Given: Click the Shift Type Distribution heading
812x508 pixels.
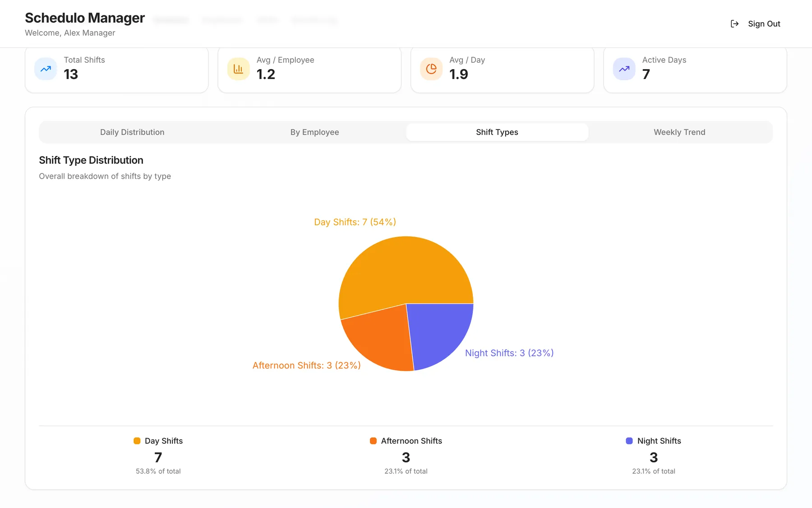Looking at the screenshot, I should coord(91,160).
